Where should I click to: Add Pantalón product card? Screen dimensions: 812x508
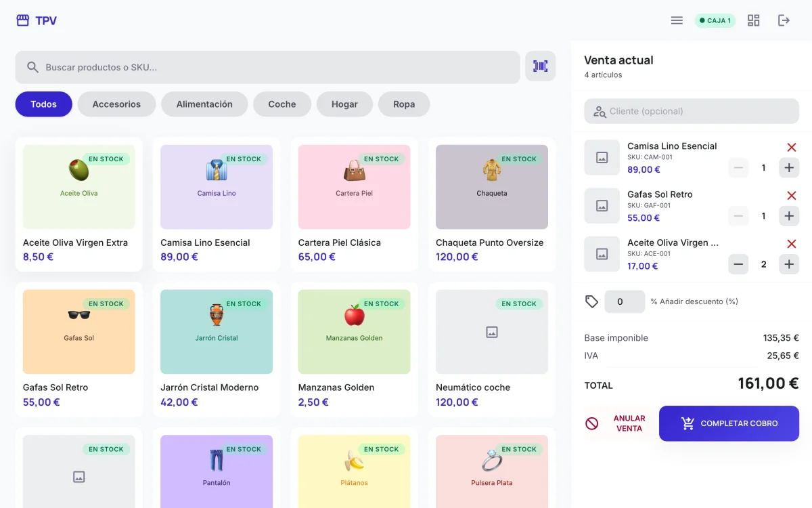[x=217, y=468]
